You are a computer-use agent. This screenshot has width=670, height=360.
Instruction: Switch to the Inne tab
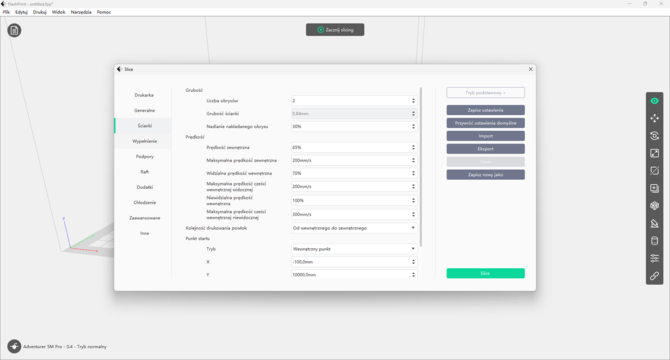144,234
